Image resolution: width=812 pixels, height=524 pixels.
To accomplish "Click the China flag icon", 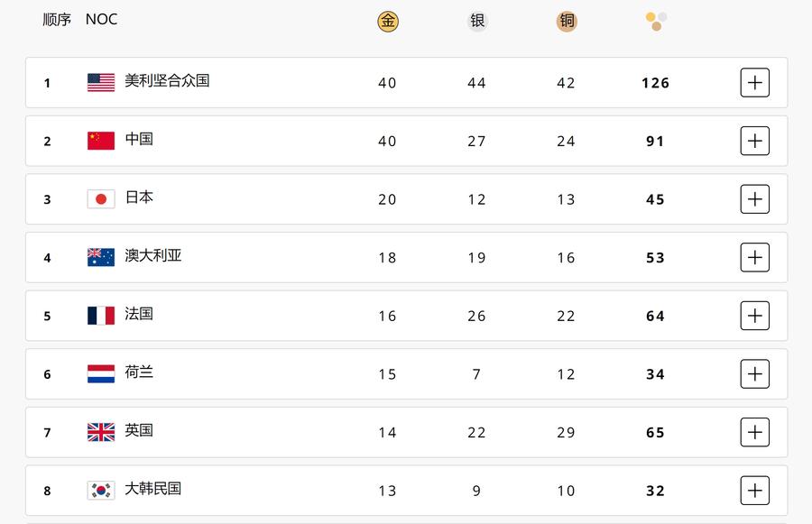I will click(x=101, y=141).
